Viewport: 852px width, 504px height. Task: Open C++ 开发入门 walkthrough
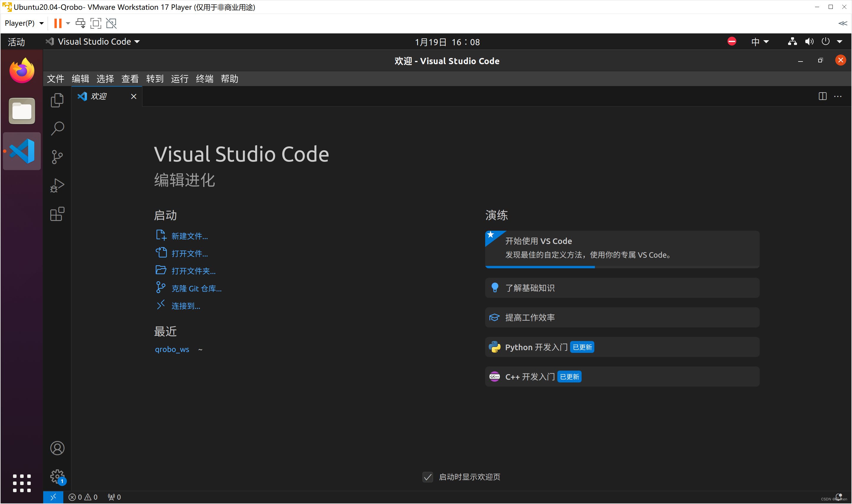click(x=622, y=377)
